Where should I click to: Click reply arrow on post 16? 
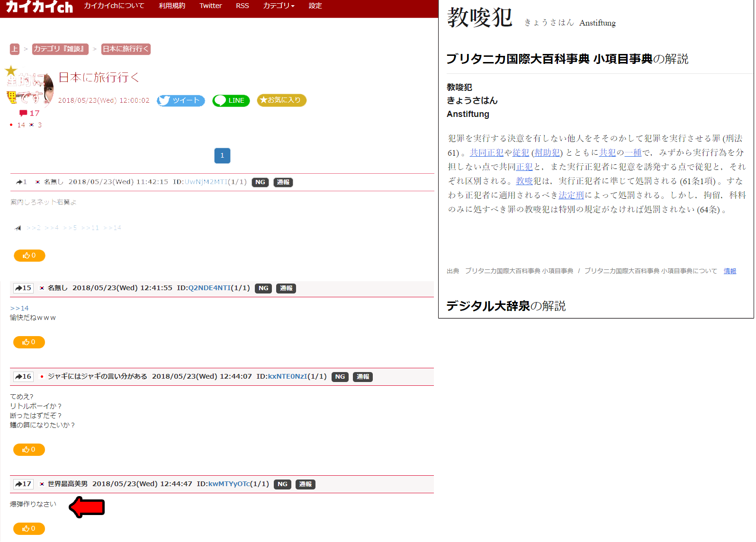pos(23,377)
